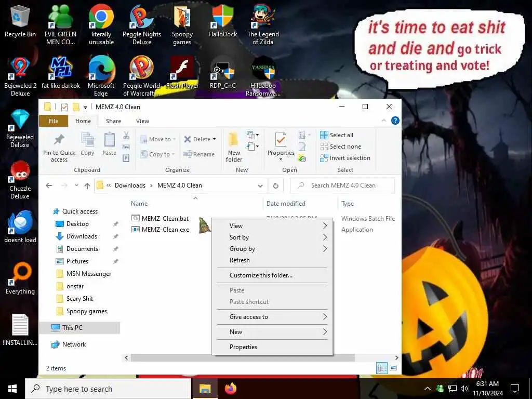Choose Refresh from the context menu
The height and width of the screenshot is (399, 532).
[272, 260]
